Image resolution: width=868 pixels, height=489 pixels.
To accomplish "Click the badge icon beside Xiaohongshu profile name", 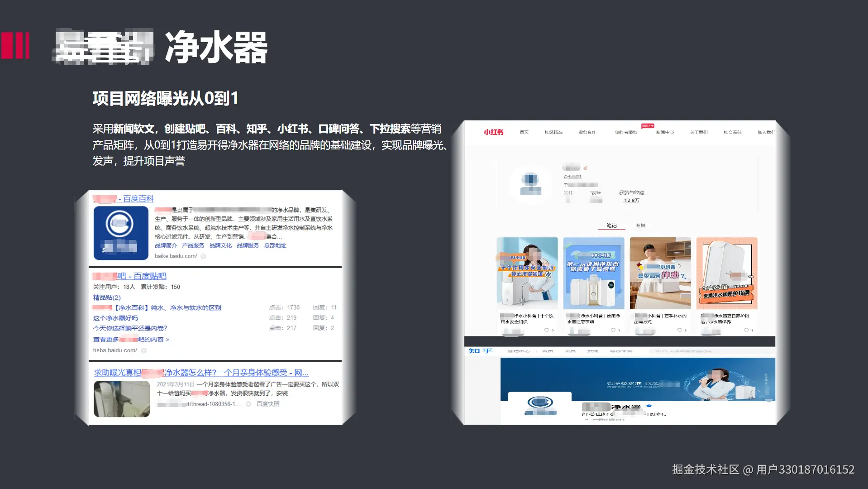I will pyautogui.click(x=585, y=168).
